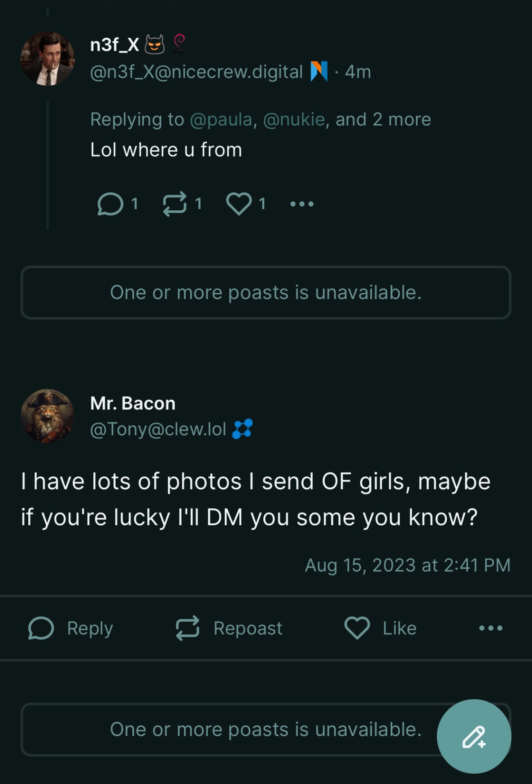Open n3f_X's profile picture
This screenshot has width=532, height=784.
point(48,59)
